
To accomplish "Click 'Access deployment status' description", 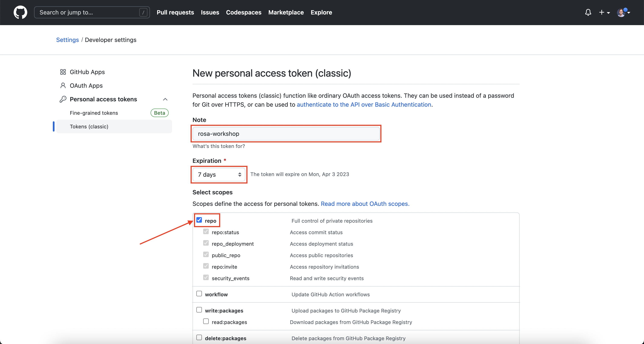I will [x=322, y=244].
